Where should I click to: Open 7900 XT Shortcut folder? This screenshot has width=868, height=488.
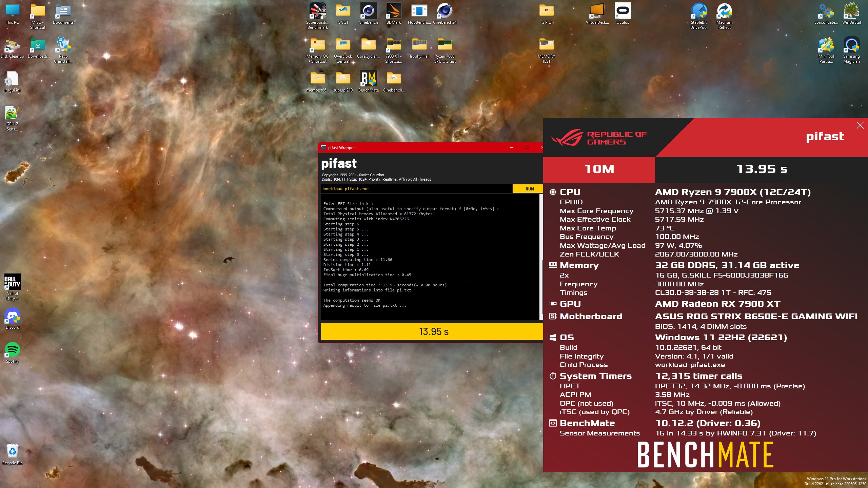coord(394,50)
